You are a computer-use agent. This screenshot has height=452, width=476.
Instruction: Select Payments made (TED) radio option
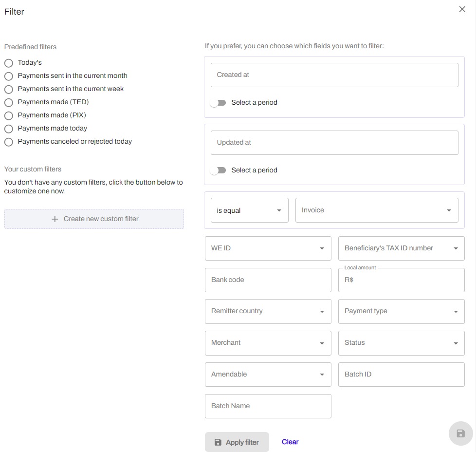tap(8, 102)
